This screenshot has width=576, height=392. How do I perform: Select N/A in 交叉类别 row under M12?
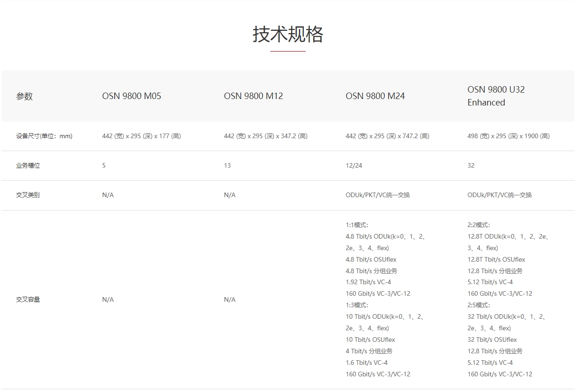[x=230, y=195]
